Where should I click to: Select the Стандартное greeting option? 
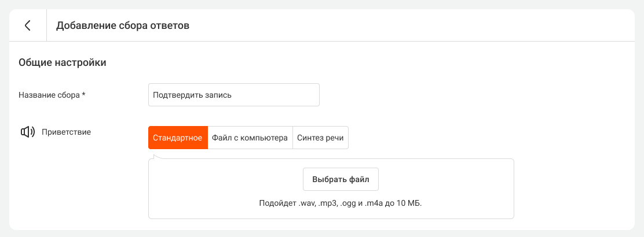click(178, 138)
